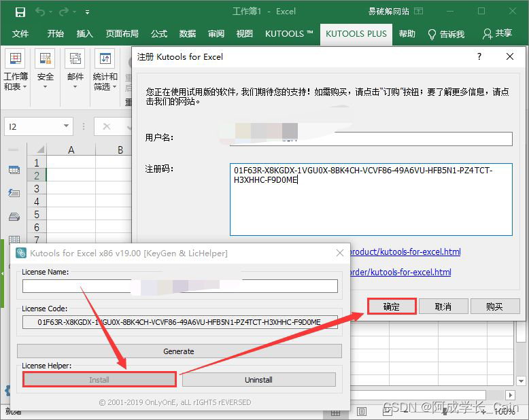The width and height of the screenshot is (529, 420).
Task: Open the Name Box dropdown arrow
Action: (x=66, y=126)
